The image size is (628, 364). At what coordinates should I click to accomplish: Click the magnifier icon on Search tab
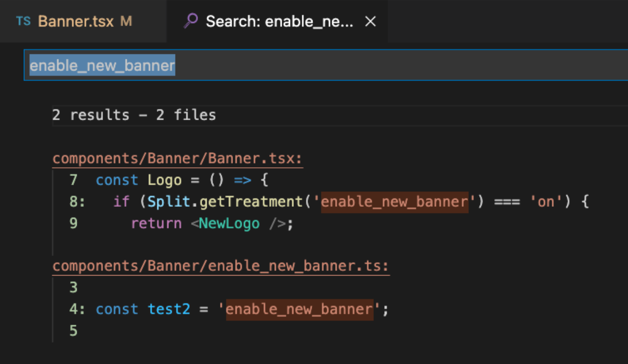pyautogui.click(x=190, y=21)
